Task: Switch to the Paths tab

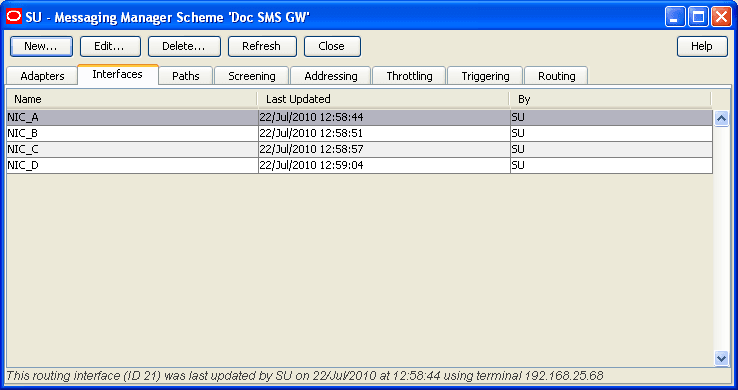Action: pyautogui.click(x=186, y=76)
